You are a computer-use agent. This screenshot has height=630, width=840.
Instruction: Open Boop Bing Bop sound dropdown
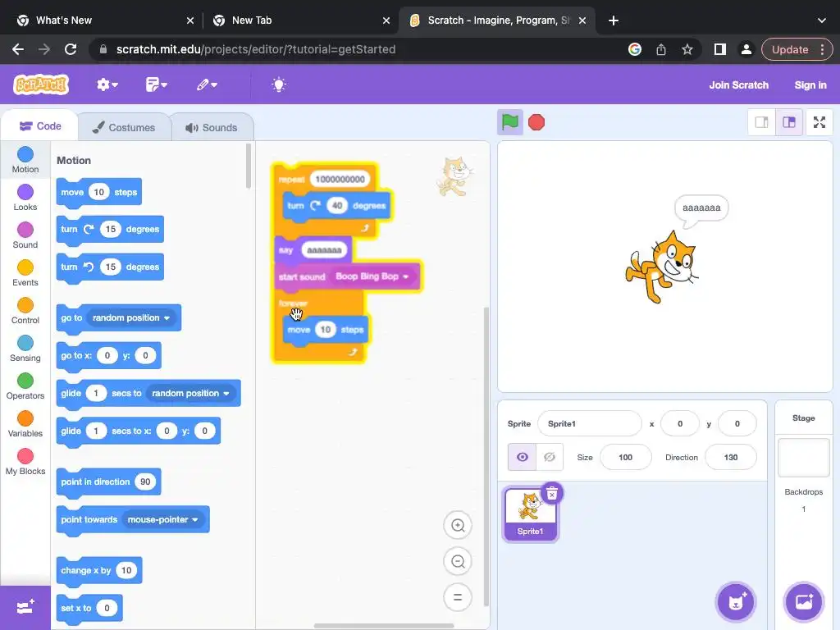point(372,276)
